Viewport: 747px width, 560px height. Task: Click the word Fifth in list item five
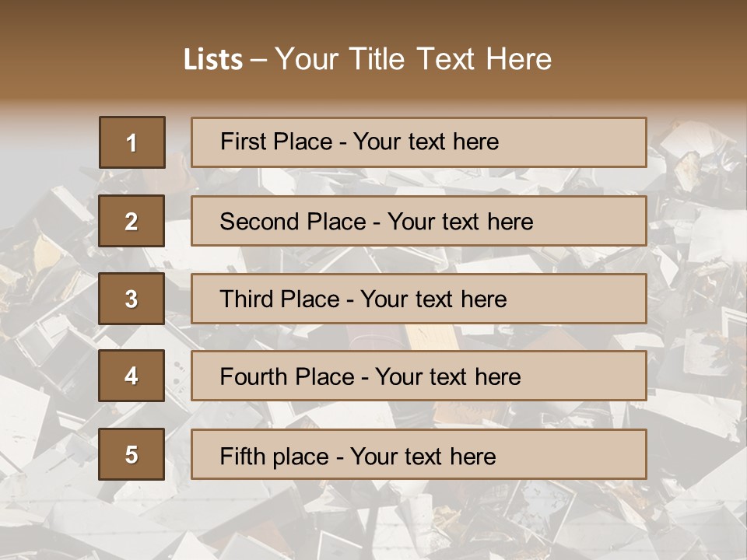[243, 456]
